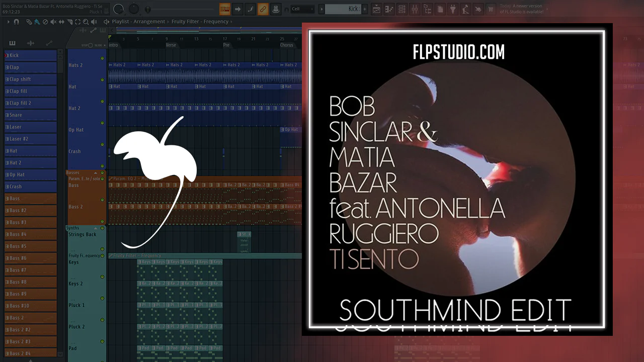
Task: Adjust the main pitch knob
Action: pos(134,9)
